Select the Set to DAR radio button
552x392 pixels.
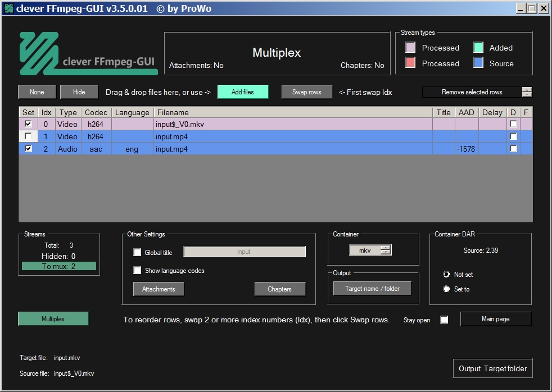tap(446, 289)
